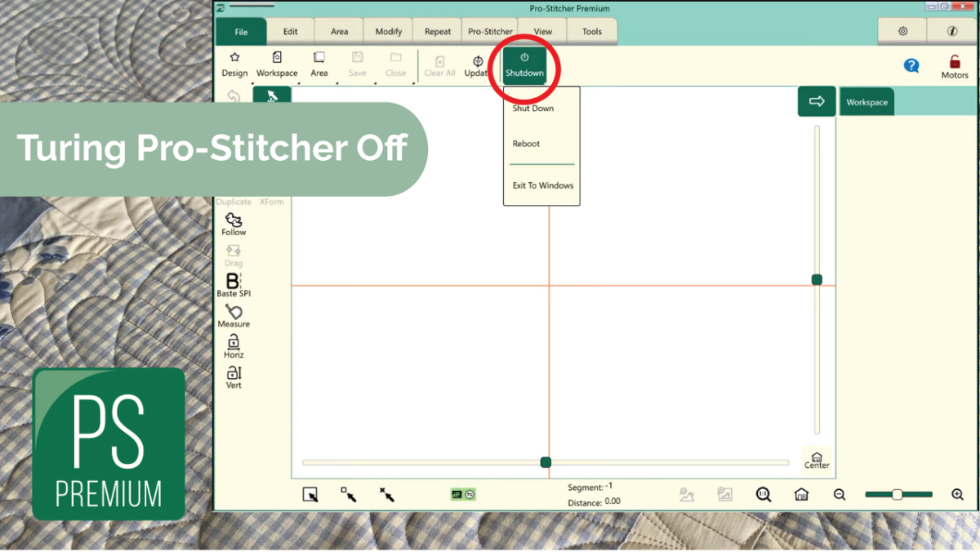Adjust the zoom slider control

click(x=897, y=494)
